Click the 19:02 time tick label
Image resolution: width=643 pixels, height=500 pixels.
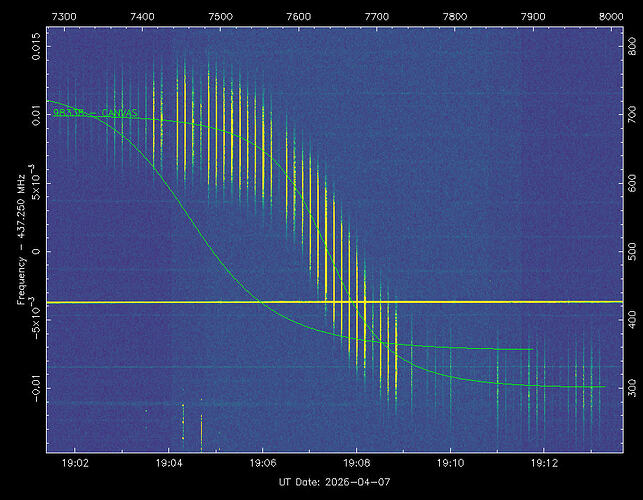pos(75,464)
